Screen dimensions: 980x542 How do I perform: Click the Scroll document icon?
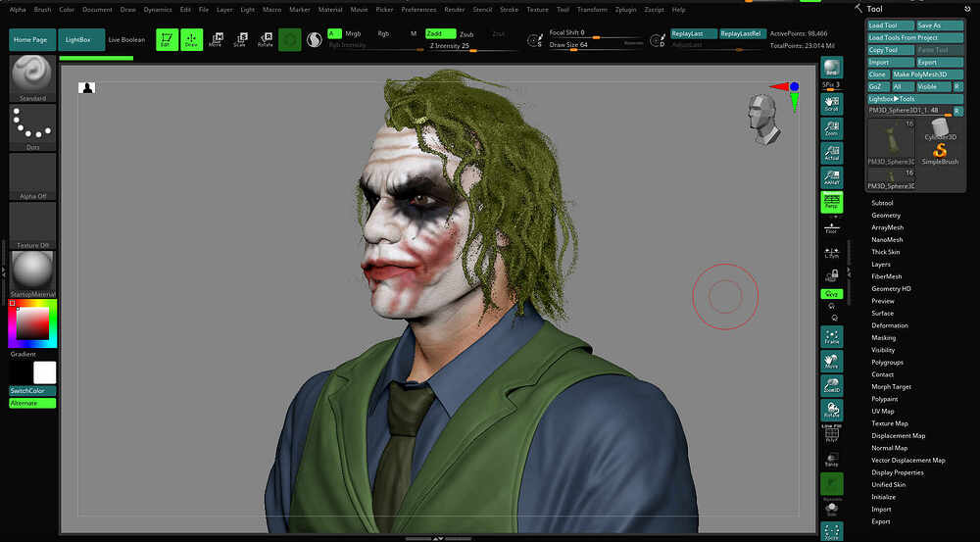(x=831, y=104)
